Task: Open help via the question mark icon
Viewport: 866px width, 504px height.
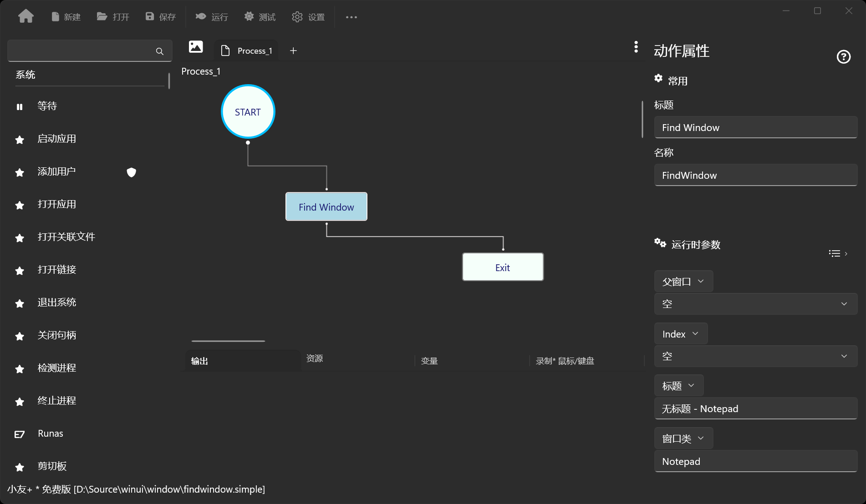Action: [844, 56]
